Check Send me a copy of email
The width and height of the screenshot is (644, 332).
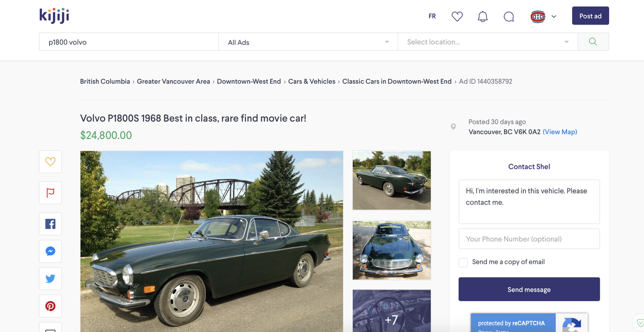pyautogui.click(x=463, y=262)
